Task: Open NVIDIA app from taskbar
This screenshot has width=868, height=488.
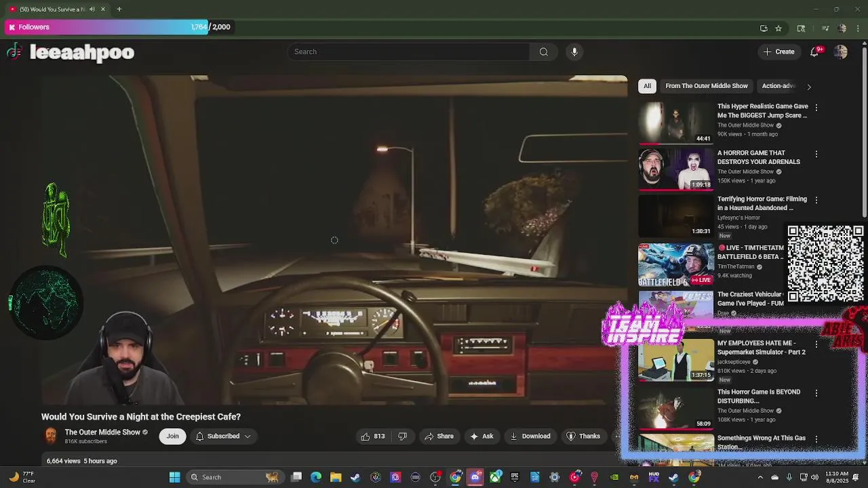Action: (614, 477)
